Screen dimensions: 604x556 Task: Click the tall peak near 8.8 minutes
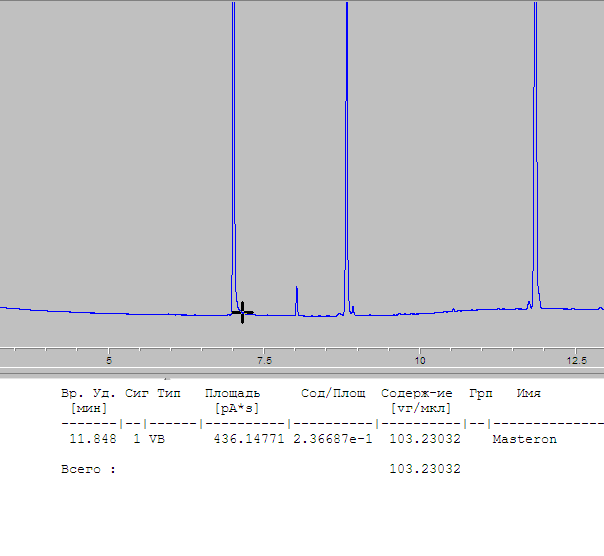point(346,150)
